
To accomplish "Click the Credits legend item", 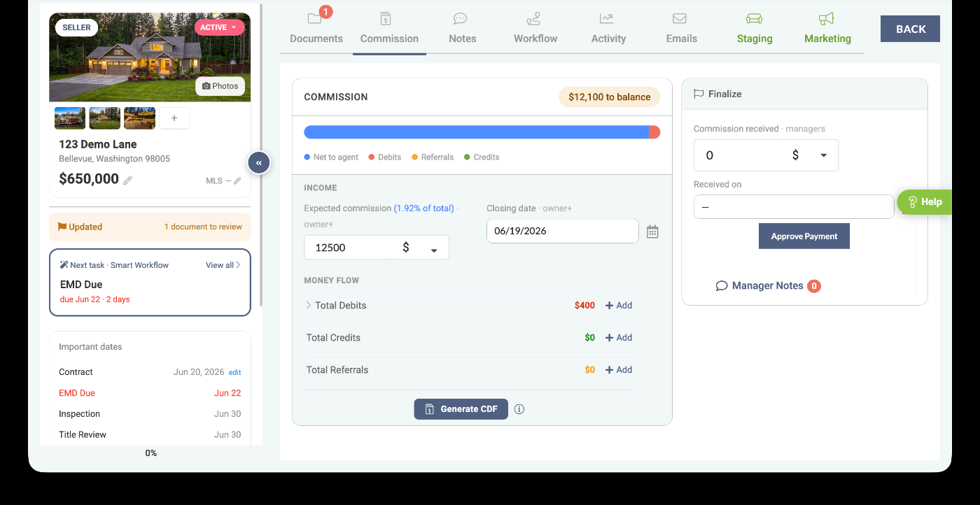I will 482,157.
